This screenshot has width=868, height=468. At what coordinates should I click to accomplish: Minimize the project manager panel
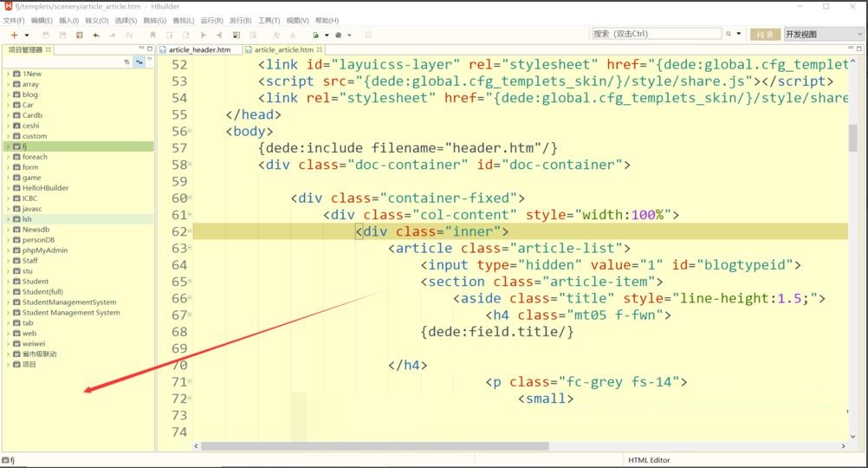point(140,49)
